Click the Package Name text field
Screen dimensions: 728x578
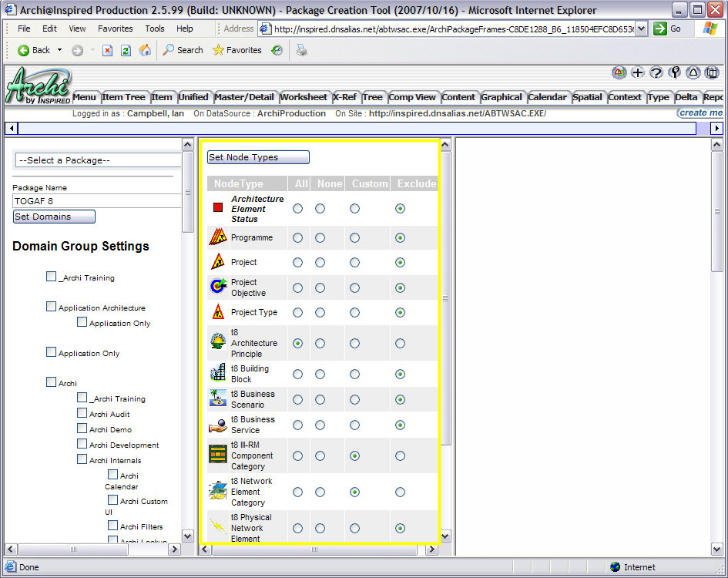pyautogui.click(x=96, y=201)
